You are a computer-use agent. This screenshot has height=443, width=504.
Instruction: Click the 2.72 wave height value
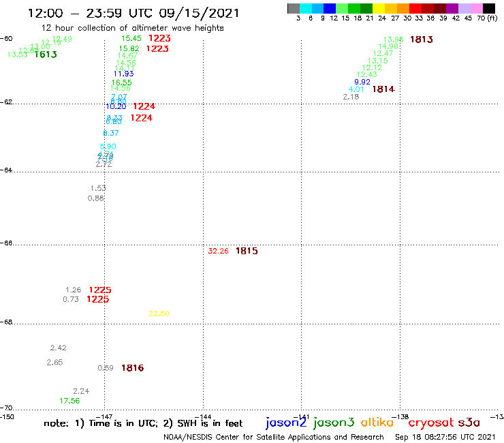104,164
